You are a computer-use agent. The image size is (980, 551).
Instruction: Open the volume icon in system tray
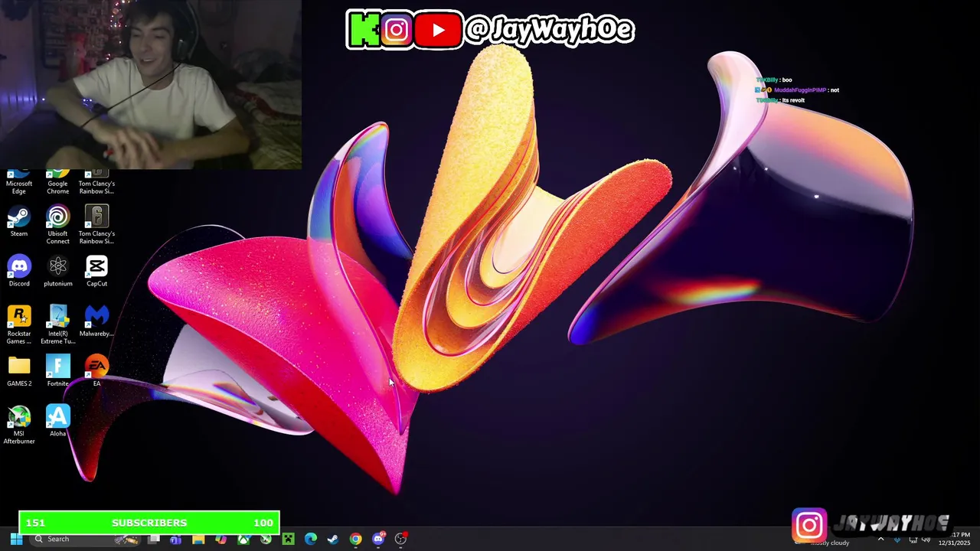pos(926,540)
